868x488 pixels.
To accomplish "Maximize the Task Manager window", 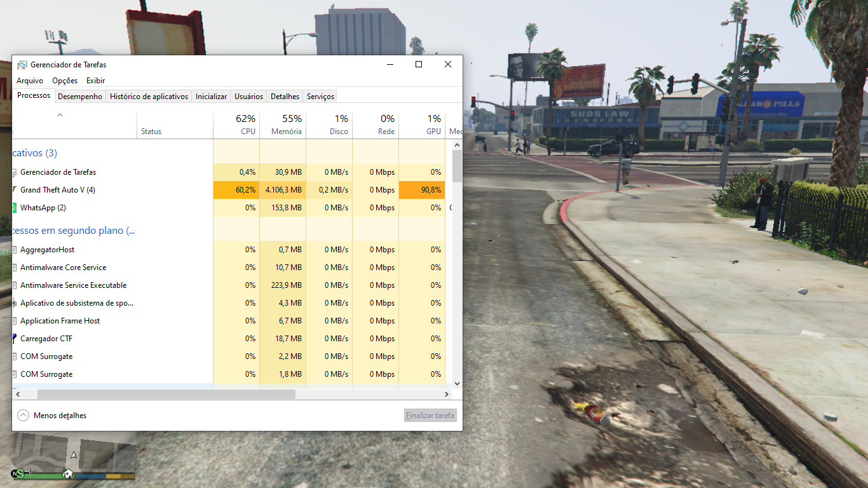I will tap(419, 64).
